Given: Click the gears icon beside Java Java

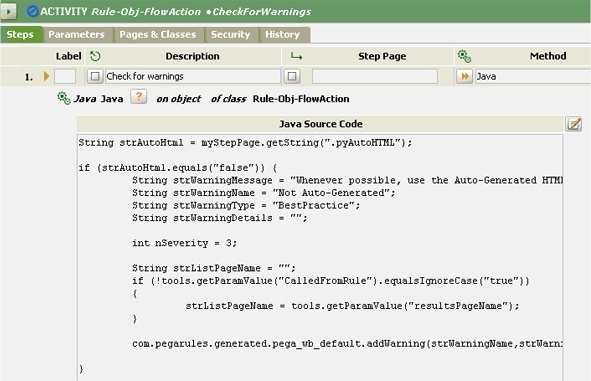Looking at the screenshot, I should pyautogui.click(x=64, y=98).
